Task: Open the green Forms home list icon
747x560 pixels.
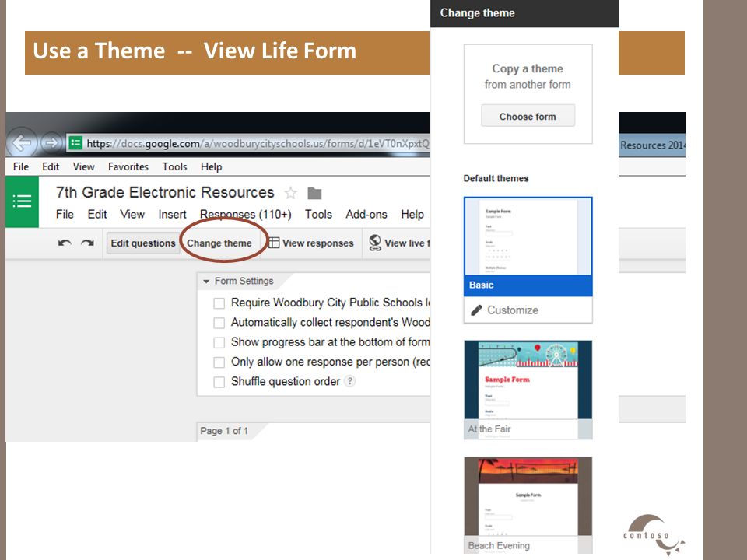Action: point(22,201)
